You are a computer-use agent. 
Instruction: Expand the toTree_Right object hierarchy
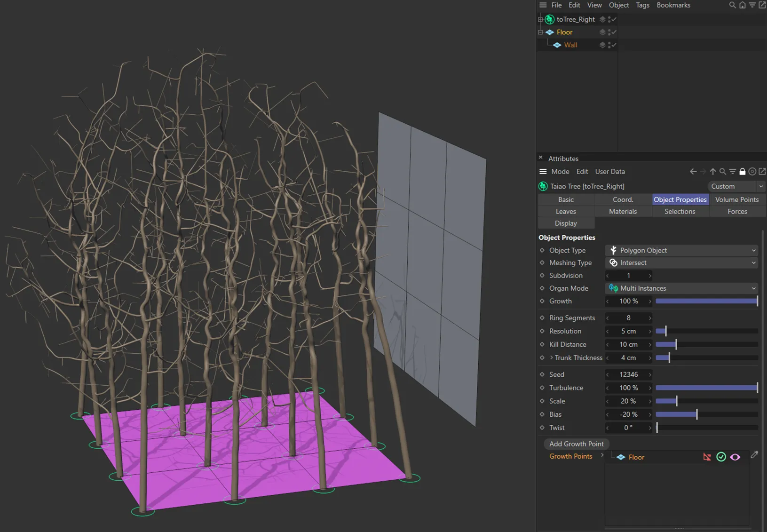(539, 19)
